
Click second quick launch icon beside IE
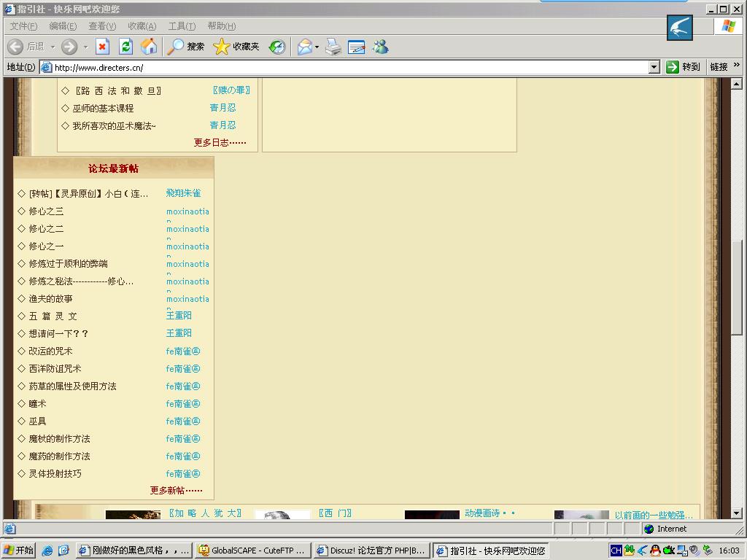pos(64,551)
